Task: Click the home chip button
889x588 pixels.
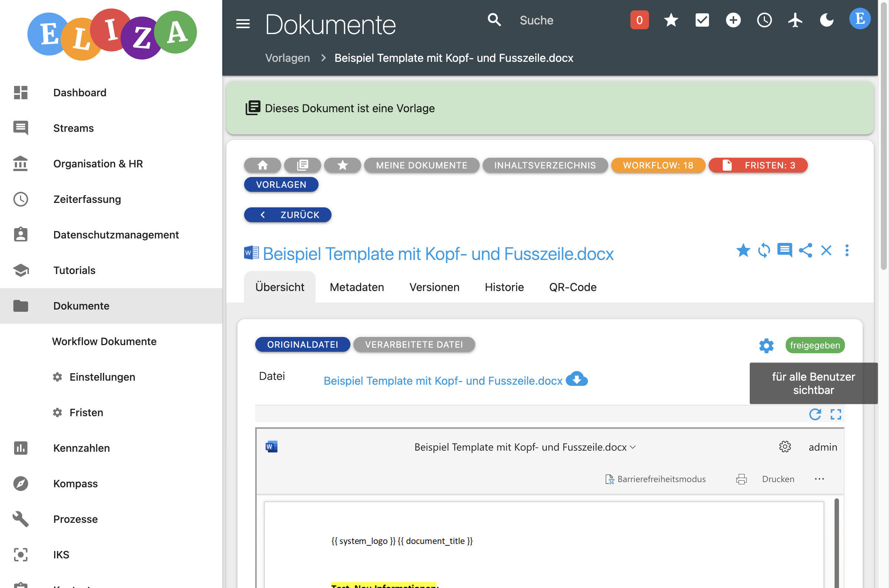Action: coord(263,166)
